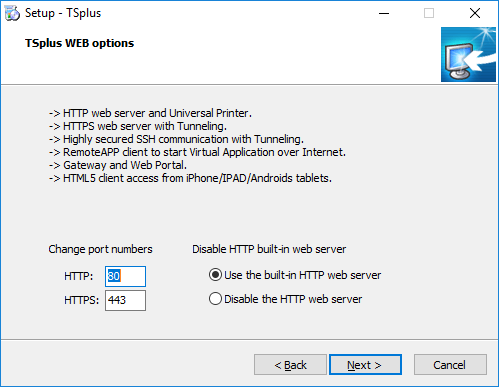
Task: Click the TSplus setup icon in title bar
Action: coord(12,13)
